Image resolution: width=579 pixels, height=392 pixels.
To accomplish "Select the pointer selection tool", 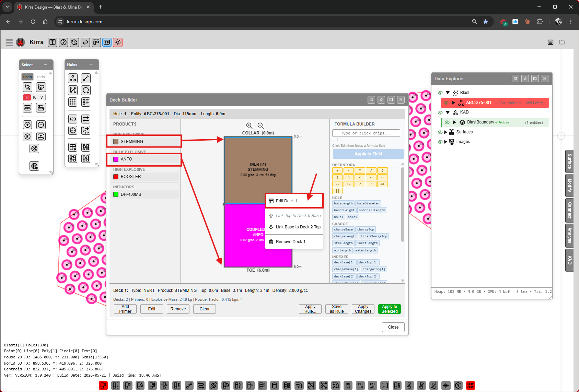I will tap(28, 87).
